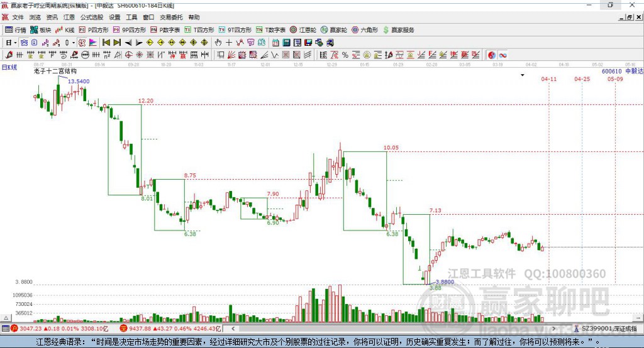This screenshot has height=348, width=644.
Task: Click the first yellow diamond arrow icon
Action: tap(150, 43)
